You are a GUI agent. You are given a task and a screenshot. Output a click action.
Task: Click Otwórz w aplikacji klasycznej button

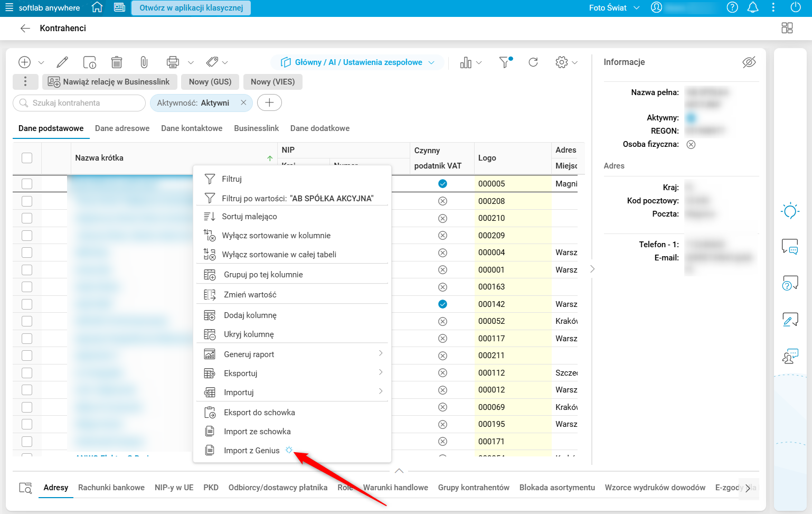pyautogui.click(x=191, y=8)
